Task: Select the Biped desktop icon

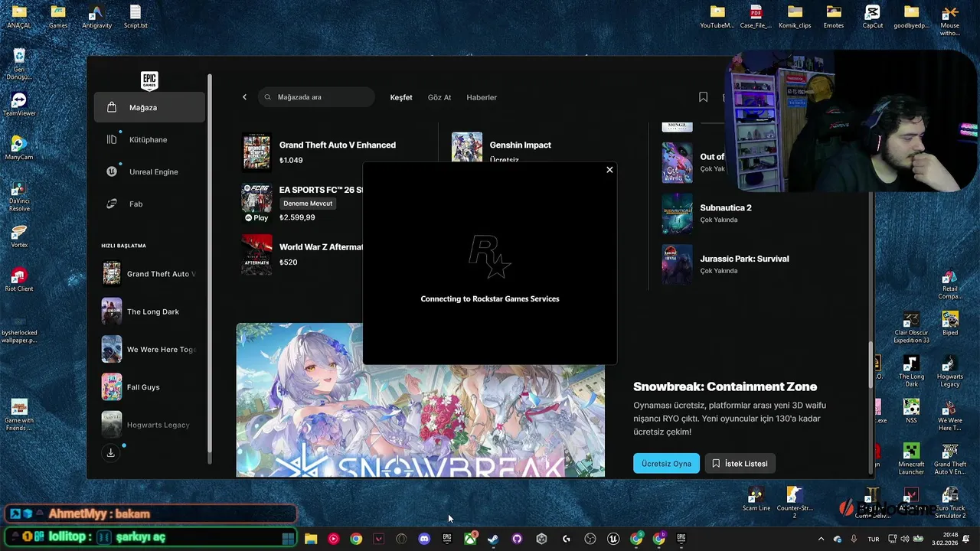Action: pos(950,323)
